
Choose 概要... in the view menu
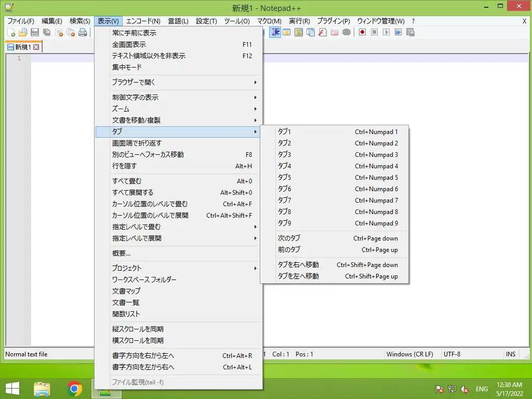(179, 253)
